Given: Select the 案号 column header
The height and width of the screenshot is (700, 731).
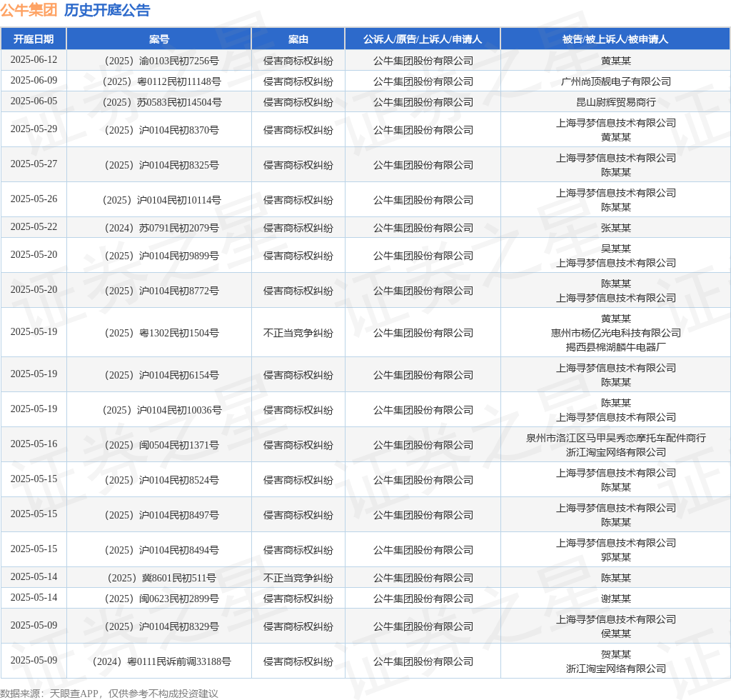Looking at the screenshot, I should [x=159, y=39].
